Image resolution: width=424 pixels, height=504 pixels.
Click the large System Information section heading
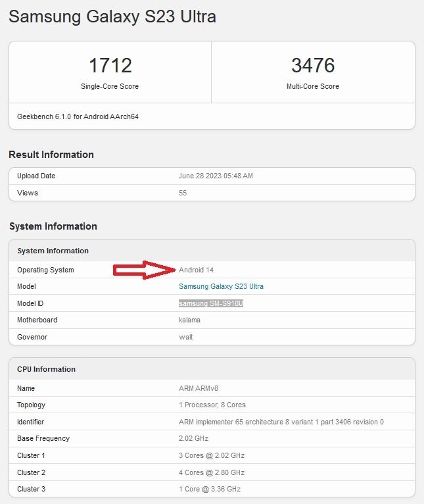click(53, 226)
